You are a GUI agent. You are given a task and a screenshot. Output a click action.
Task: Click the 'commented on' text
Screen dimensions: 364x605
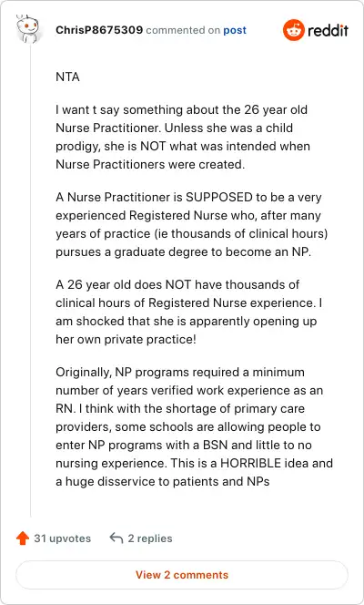click(183, 30)
